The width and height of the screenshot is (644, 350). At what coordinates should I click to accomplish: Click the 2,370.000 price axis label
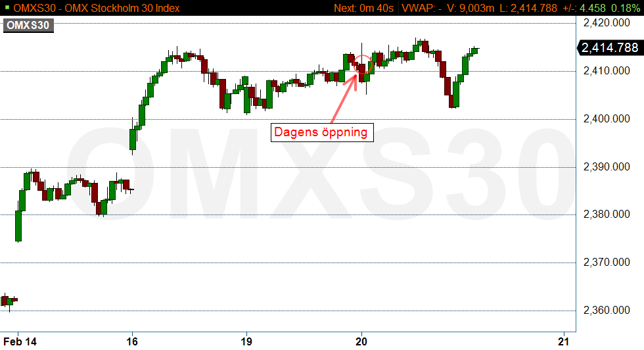607,262
